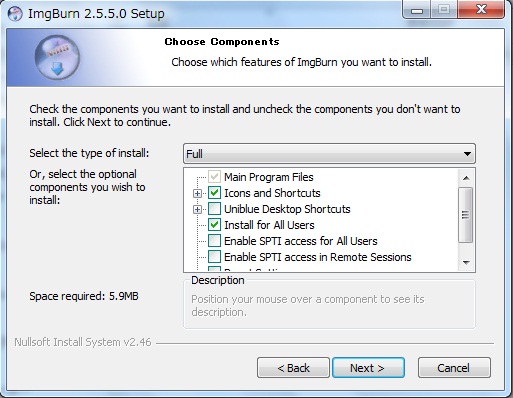The width and height of the screenshot is (513, 398).
Task: Go to next step with Next button
Action: click(368, 368)
